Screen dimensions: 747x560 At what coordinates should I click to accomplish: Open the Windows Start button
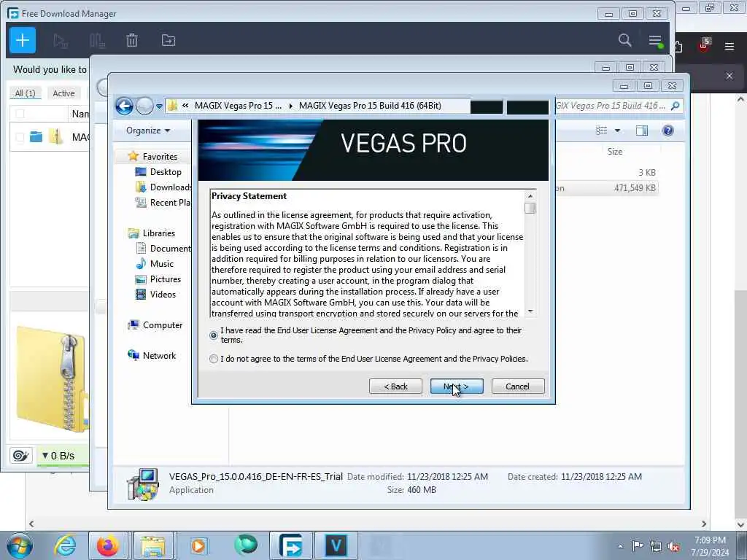(x=20, y=545)
